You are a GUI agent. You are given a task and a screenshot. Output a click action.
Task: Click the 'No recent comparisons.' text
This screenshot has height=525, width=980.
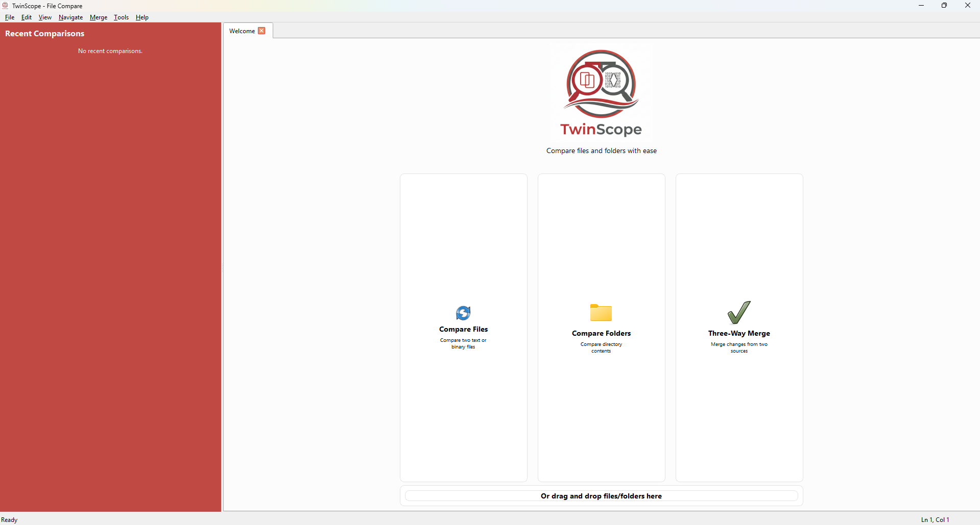coord(110,51)
